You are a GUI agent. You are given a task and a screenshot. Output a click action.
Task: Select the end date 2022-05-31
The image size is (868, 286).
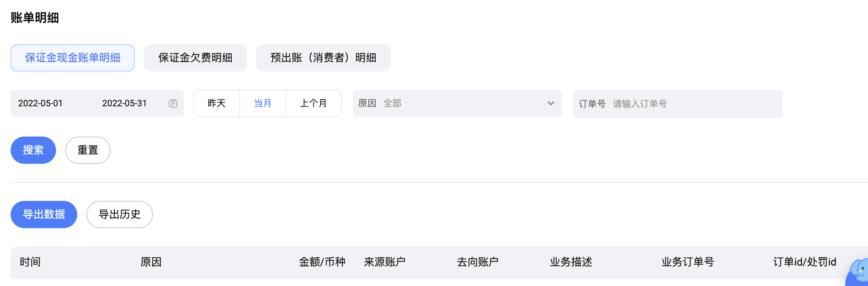(125, 103)
